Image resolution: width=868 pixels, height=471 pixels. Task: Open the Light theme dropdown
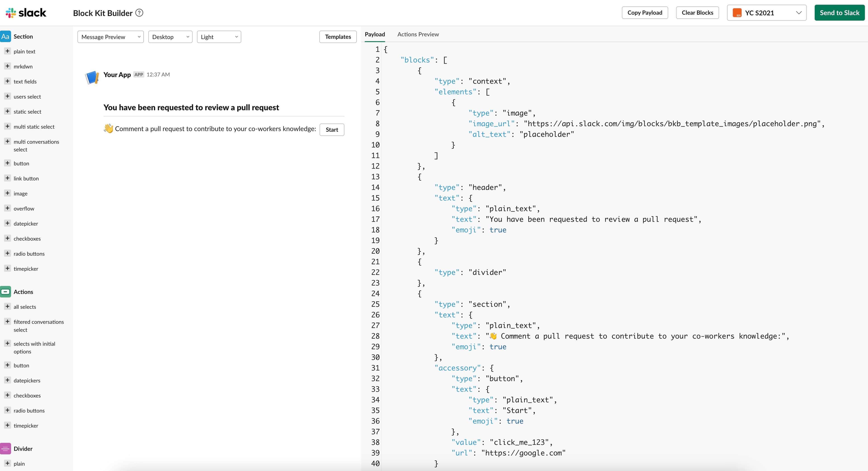(x=219, y=37)
